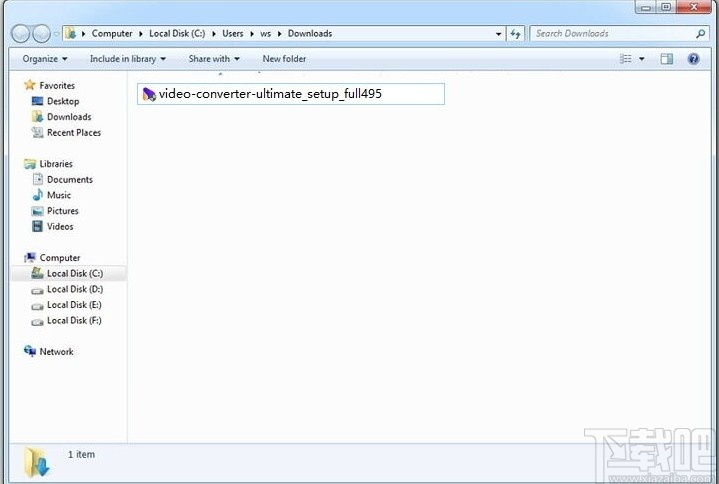Click the folder icon in the address bar
The height and width of the screenshot is (484, 719).
tap(70, 33)
